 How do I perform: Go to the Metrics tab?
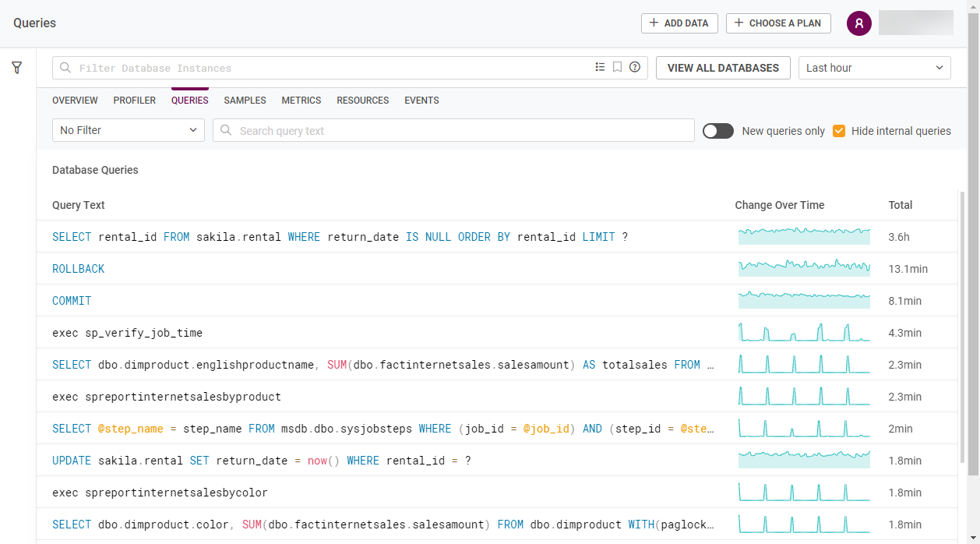[x=301, y=101]
